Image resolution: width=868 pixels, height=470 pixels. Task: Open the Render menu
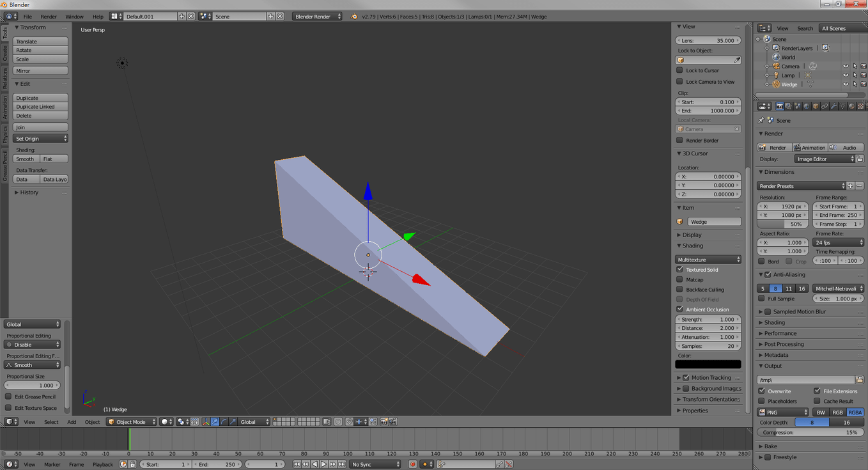tap(49, 17)
